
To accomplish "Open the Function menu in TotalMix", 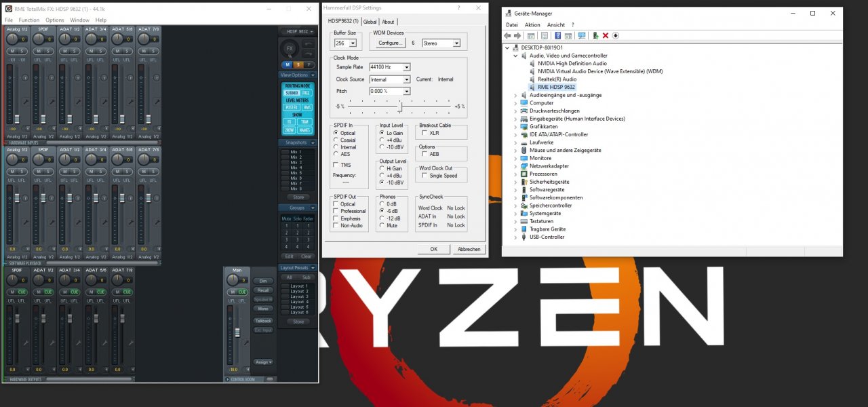I will 29,20.
